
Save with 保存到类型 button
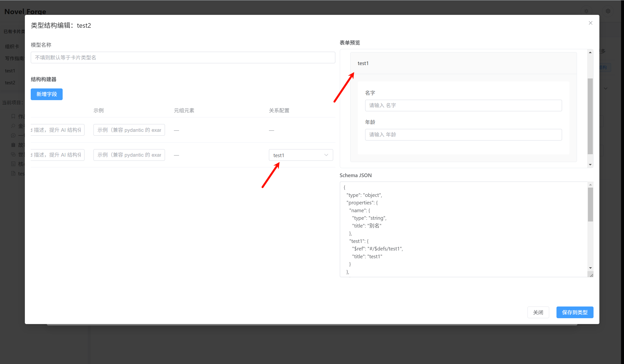575,312
